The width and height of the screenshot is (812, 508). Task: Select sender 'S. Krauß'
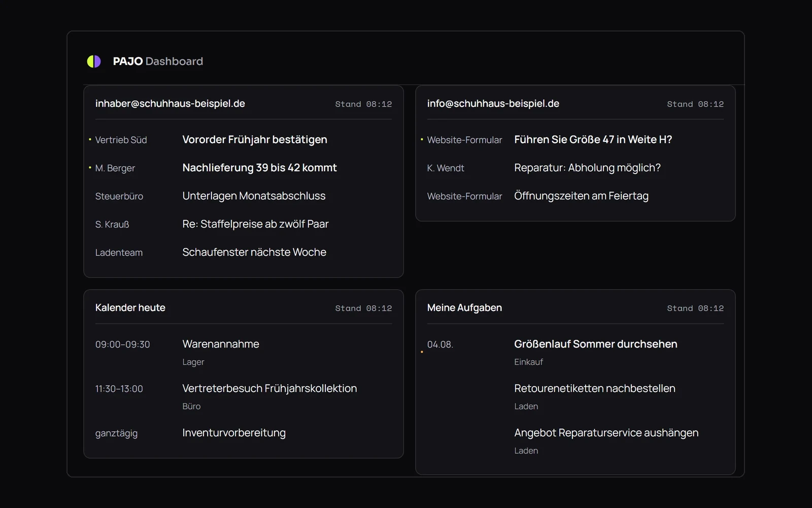click(112, 225)
